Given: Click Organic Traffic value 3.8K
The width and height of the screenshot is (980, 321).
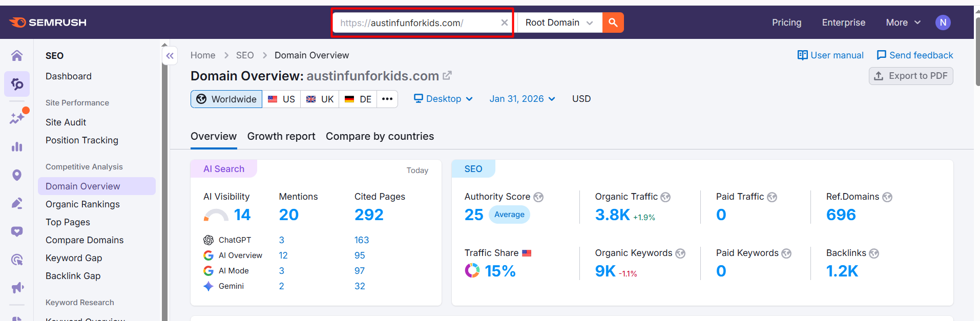Looking at the screenshot, I should coord(612,215).
